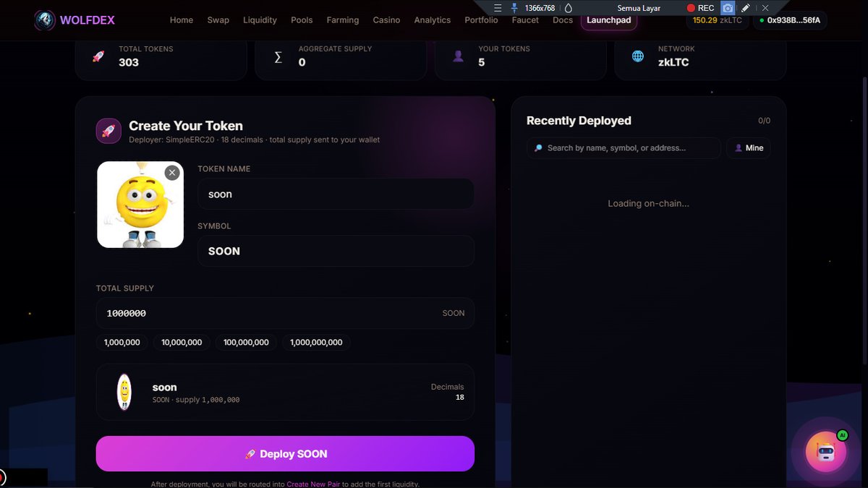Remove the uploaded token image
Viewport: 868px width, 488px height.
click(x=171, y=172)
